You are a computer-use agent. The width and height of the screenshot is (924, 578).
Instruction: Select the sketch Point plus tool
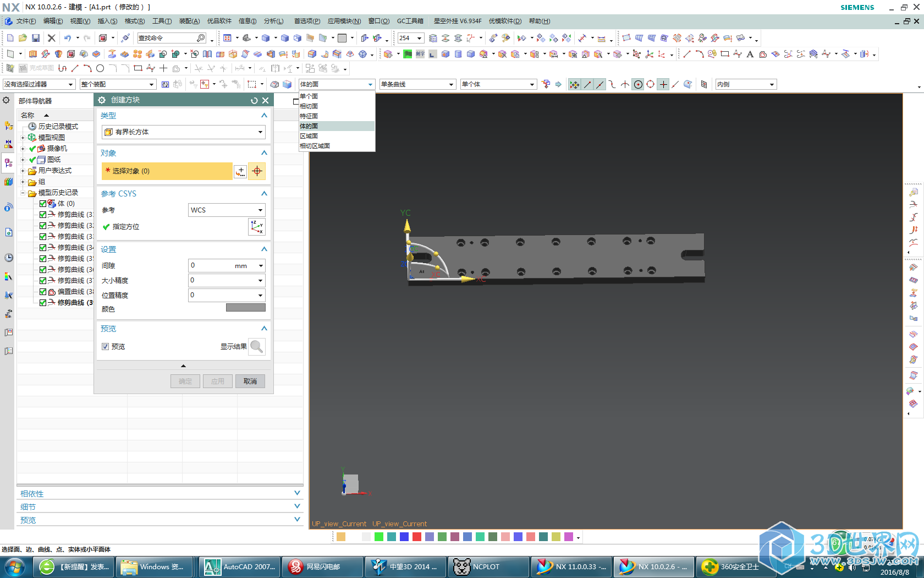(163, 68)
